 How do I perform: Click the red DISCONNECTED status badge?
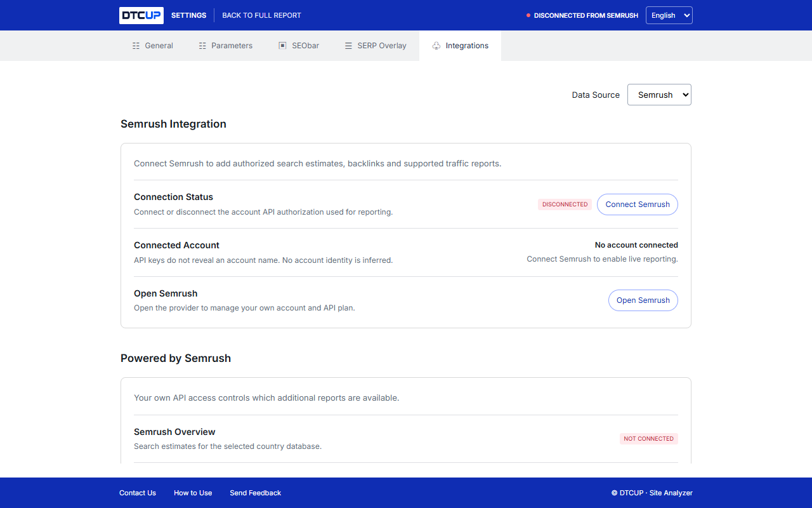tap(565, 204)
